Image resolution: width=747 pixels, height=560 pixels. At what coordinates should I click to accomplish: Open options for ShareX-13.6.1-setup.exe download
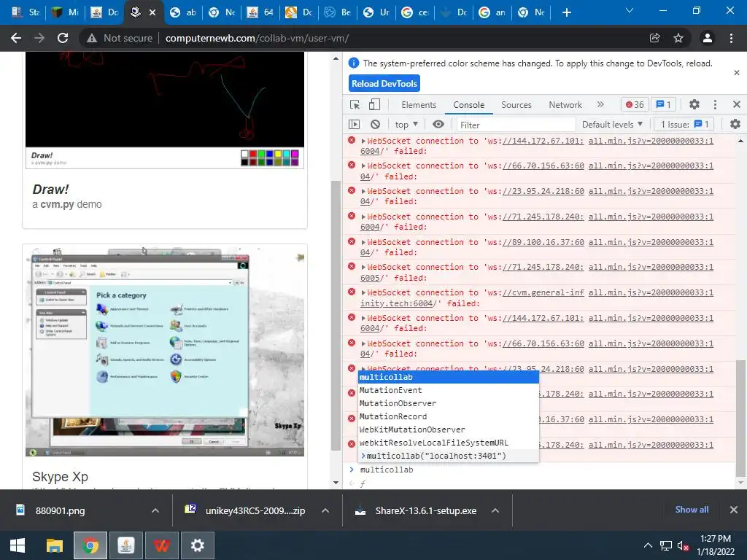coord(495,510)
